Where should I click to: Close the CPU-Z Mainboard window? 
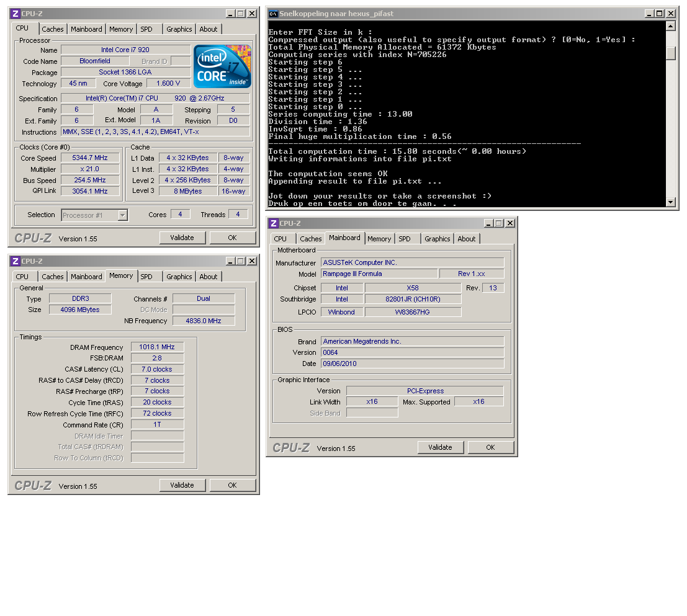point(510,223)
